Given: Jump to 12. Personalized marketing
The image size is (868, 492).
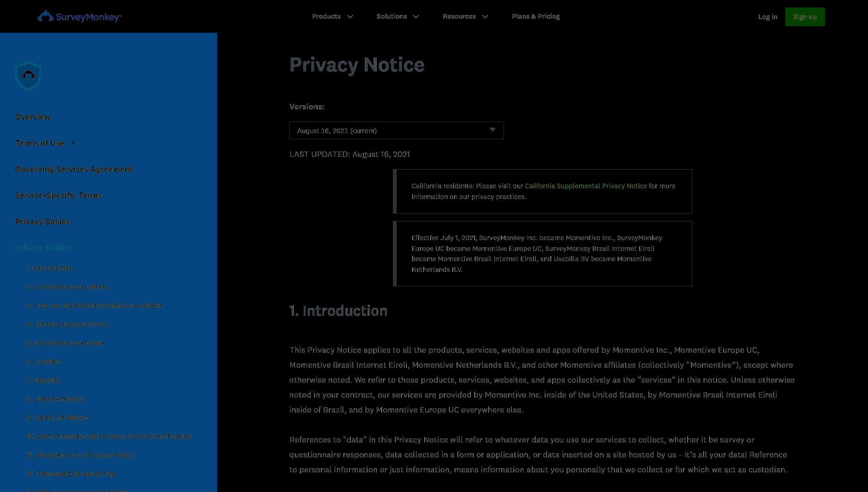Looking at the screenshot, I should click(71, 474).
